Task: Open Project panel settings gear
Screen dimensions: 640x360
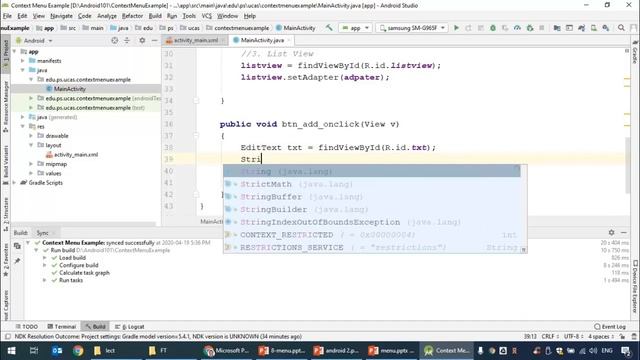Action: click(142, 40)
